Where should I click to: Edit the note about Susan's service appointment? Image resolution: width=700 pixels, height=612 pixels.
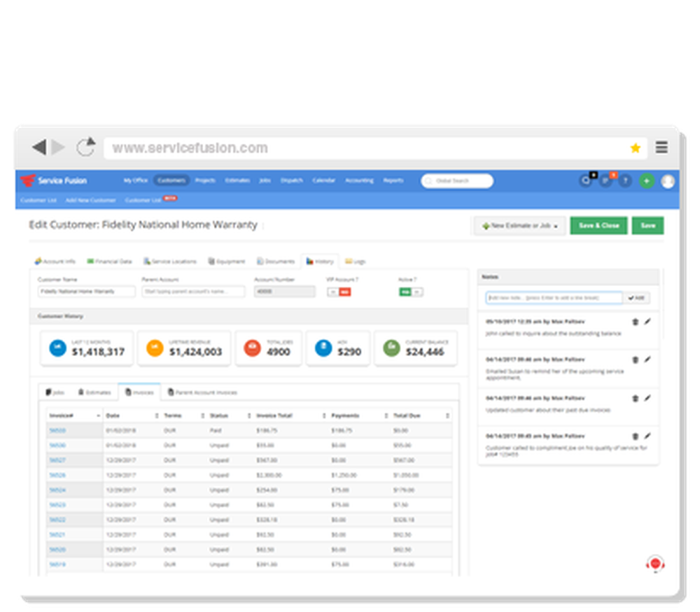click(648, 359)
